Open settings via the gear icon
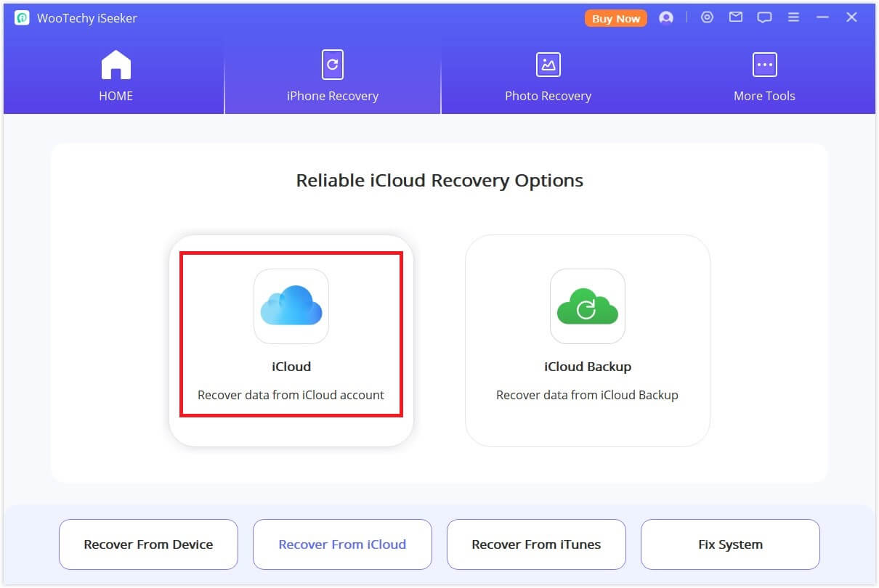879x588 pixels. tap(708, 17)
